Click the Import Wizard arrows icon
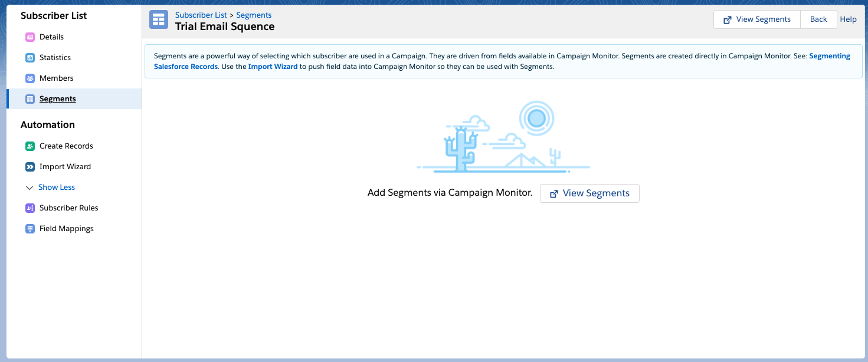Viewport: 868px width, 362px height. [x=30, y=167]
